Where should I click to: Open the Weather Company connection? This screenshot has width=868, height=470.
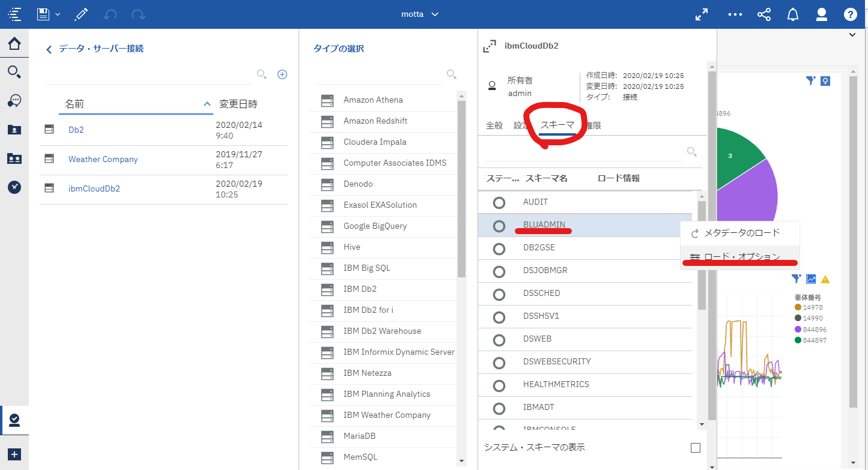[x=103, y=159]
